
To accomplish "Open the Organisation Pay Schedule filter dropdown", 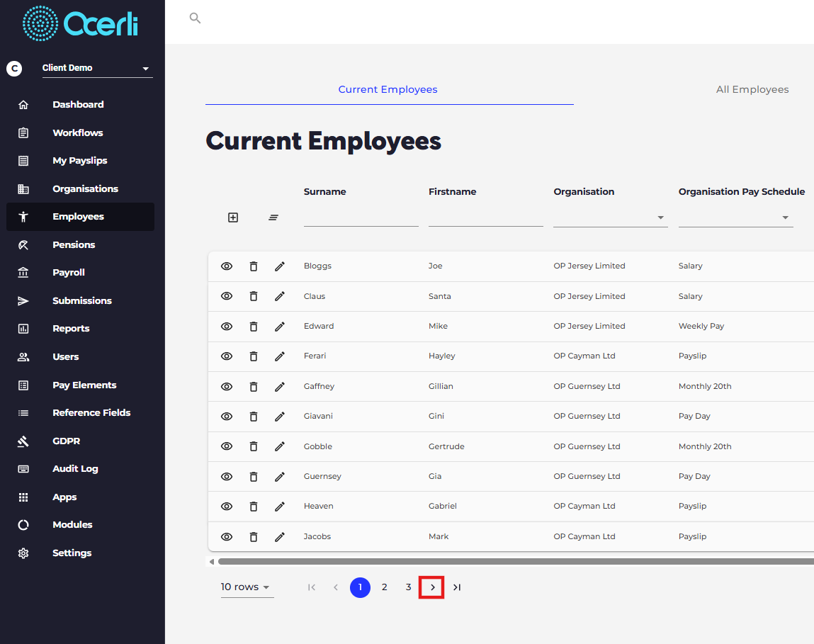I will point(735,218).
